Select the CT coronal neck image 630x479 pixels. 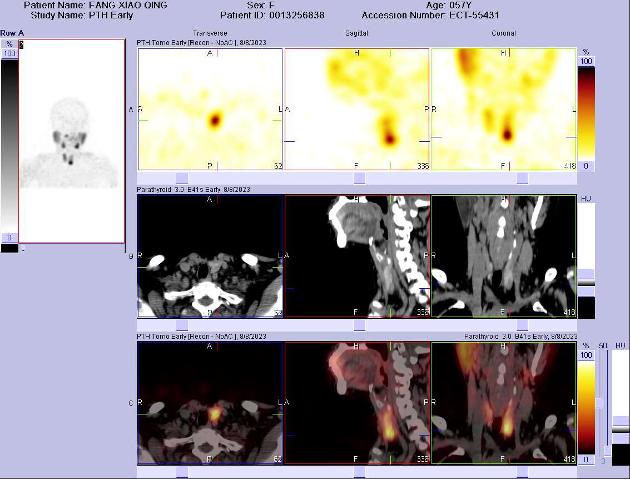pos(503,256)
